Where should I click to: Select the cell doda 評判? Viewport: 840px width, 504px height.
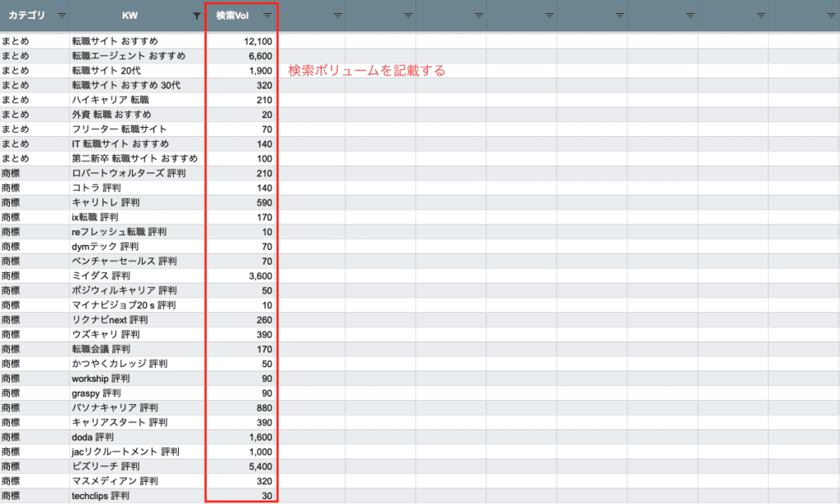coord(137,437)
